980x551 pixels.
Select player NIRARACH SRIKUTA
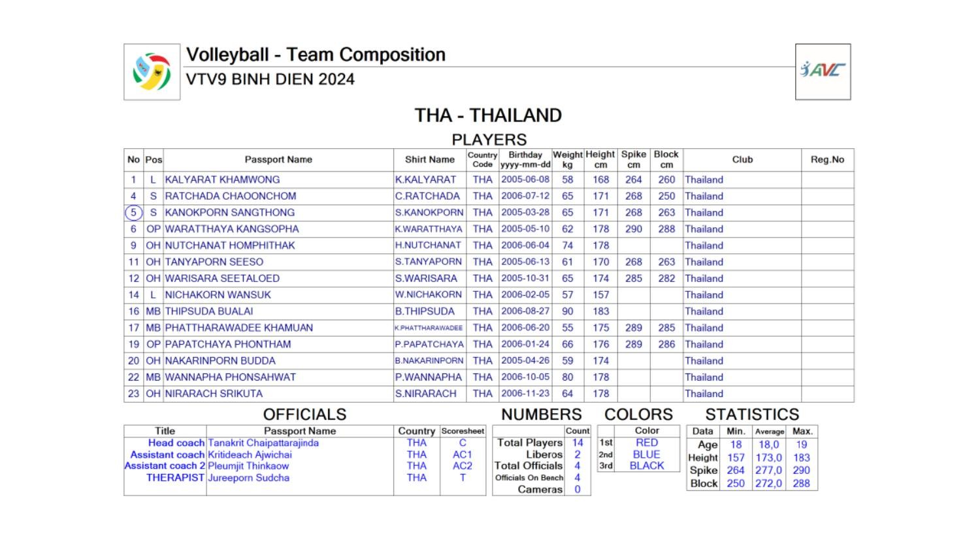(x=214, y=394)
